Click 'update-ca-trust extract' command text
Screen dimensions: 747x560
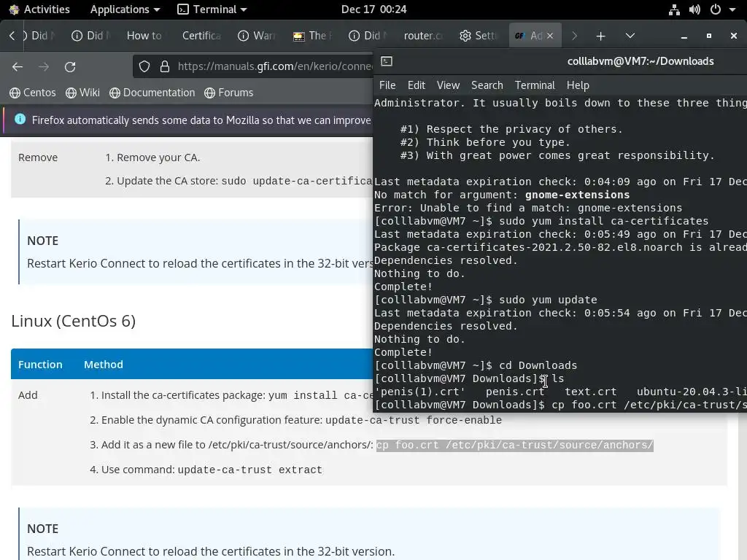point(249,470)
